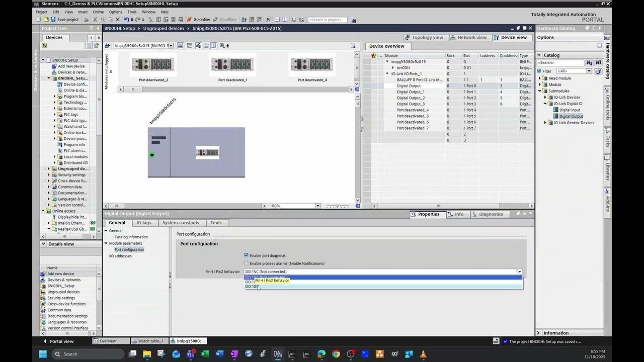This screenshot has width=644, height=362.
Task: Select the Digital Input catalog module
Action: click(x=570, y=110)
